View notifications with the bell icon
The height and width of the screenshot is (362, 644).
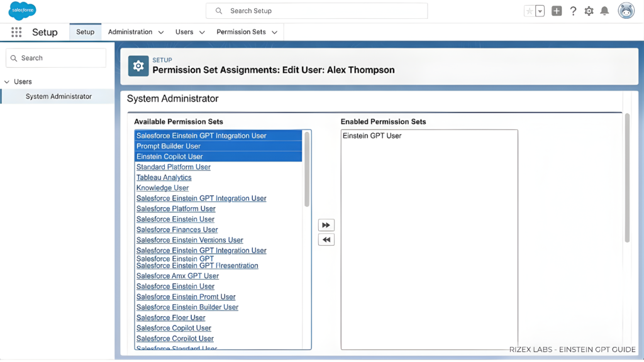click(605, 11)
